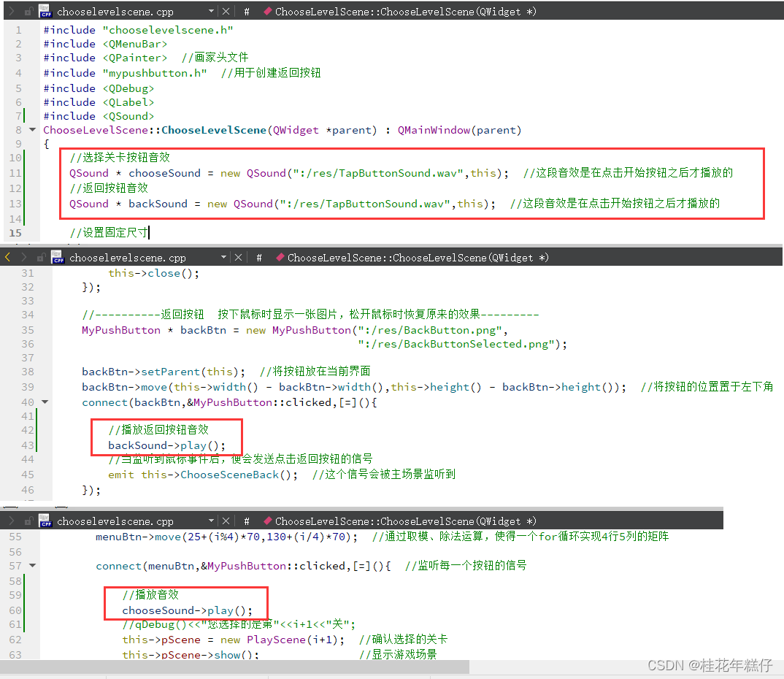Click the text 'chooseSound->play();' on line 60

pos(188,610)
